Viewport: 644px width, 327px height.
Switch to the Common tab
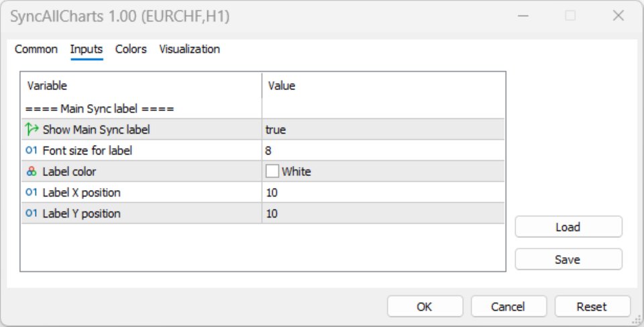coord(36,50)
